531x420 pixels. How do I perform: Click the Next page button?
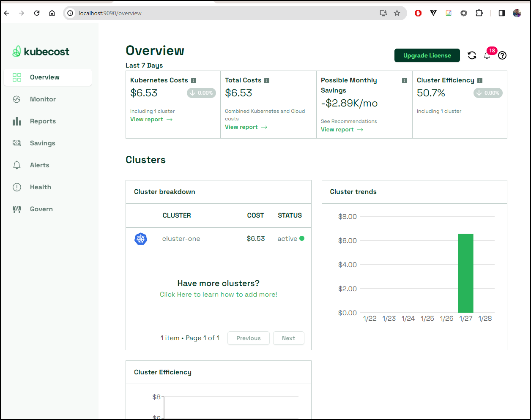coord(288,338)
